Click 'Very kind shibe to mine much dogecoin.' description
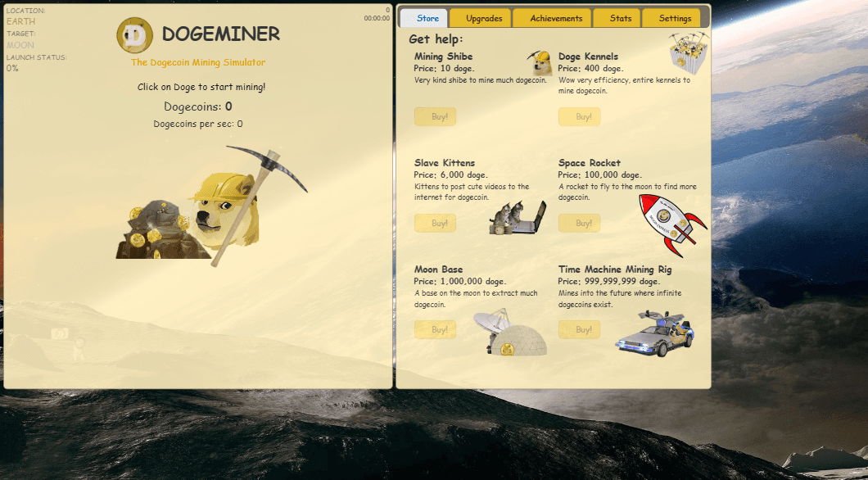The height and width of the screenshot is (480, 868). pos(481,80)
